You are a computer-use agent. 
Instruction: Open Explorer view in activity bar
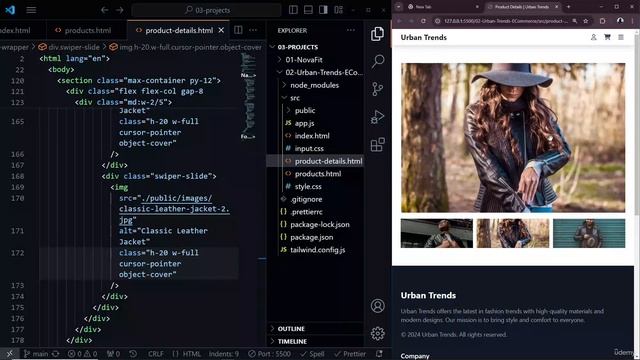point(378,34)
